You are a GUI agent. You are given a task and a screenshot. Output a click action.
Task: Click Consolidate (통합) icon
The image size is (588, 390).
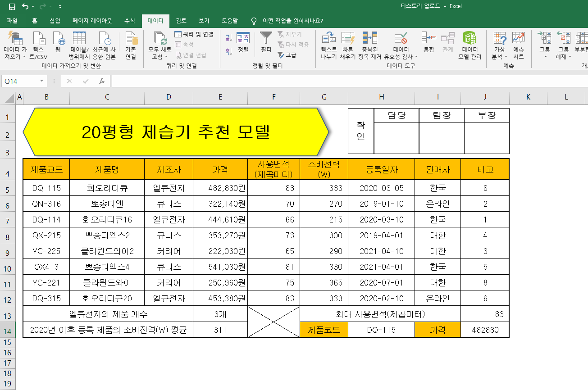(428, 38)
